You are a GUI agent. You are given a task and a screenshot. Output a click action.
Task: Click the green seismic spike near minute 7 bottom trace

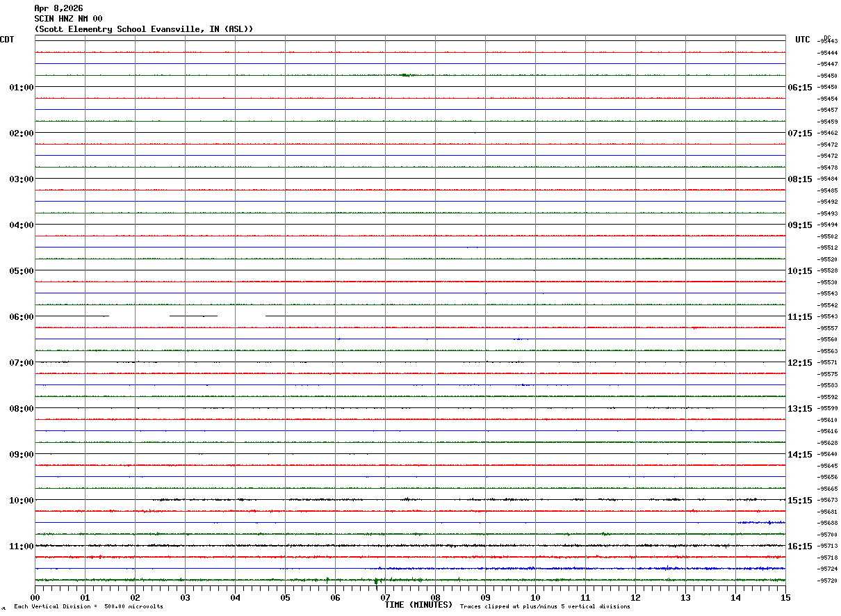pyautogui.click(x=376, y=581)
